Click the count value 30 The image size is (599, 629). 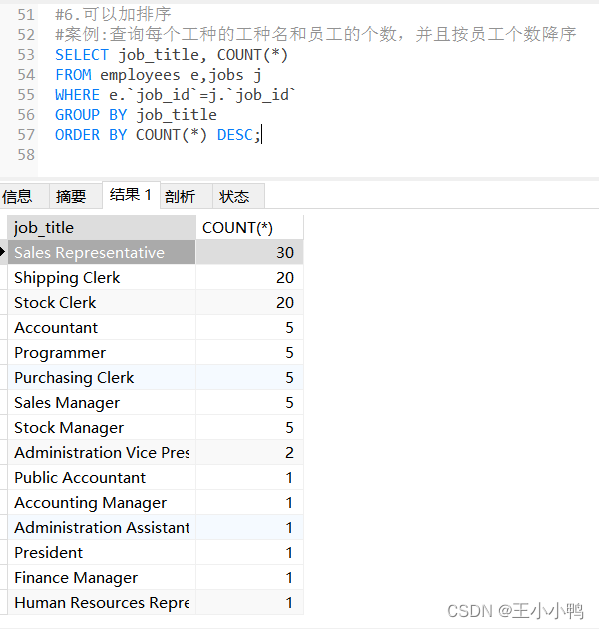pos(249,252)
